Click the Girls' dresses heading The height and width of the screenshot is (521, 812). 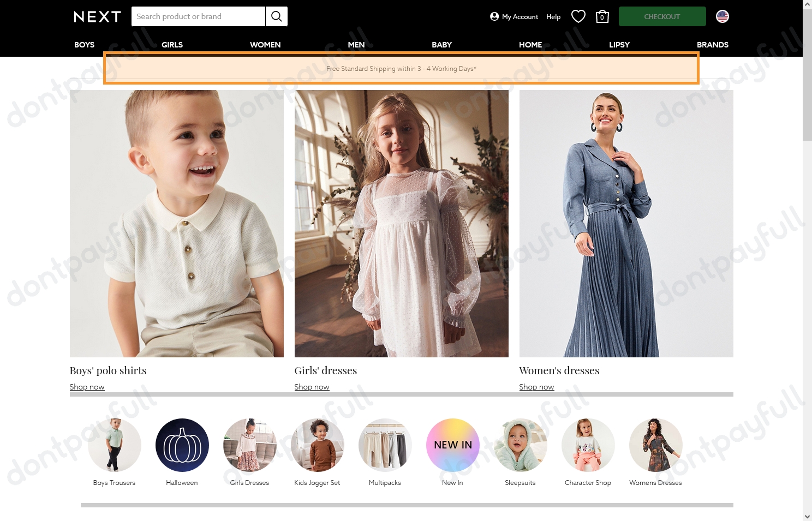pos(326,370)
